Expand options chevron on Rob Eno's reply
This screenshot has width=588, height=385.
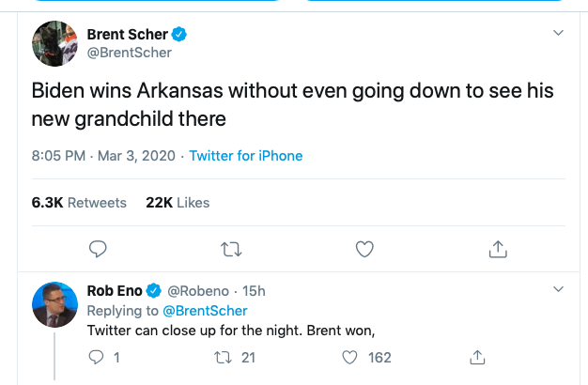(x=558, y=288)
